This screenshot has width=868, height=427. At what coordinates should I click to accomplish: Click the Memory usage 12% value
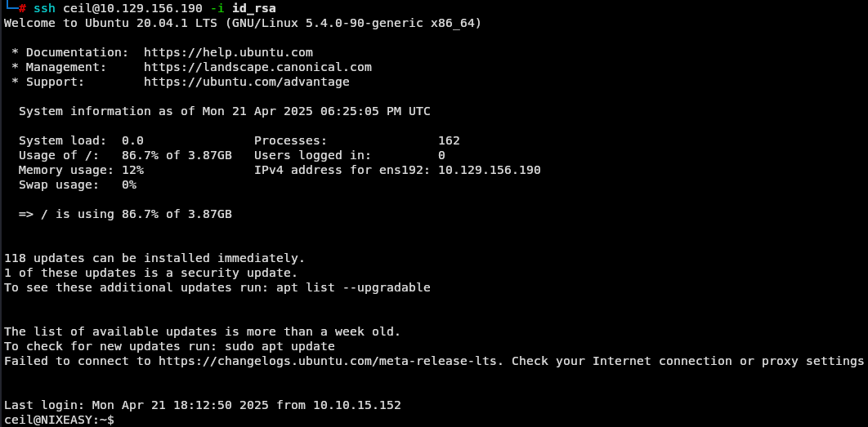pyautogui.click(x=133, y=170)
